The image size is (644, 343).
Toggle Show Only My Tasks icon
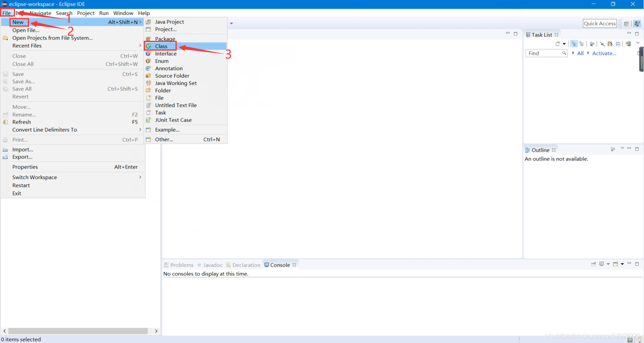point(610,44)
